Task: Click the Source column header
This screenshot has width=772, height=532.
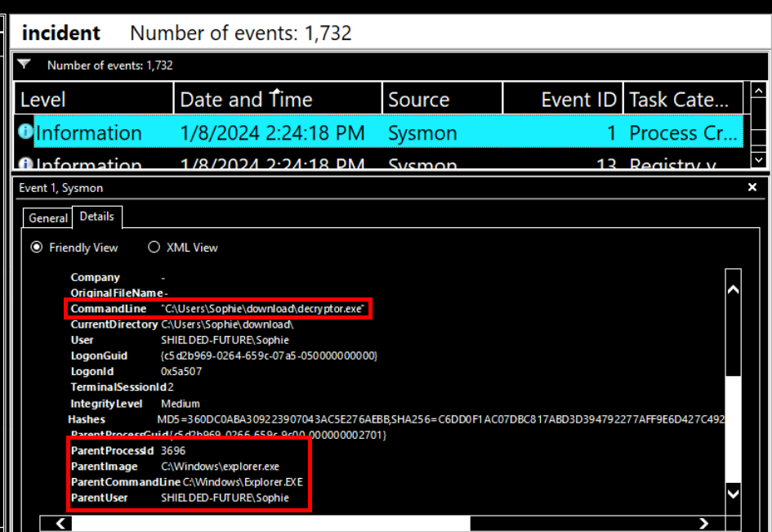Action: (x=441, y=100)
